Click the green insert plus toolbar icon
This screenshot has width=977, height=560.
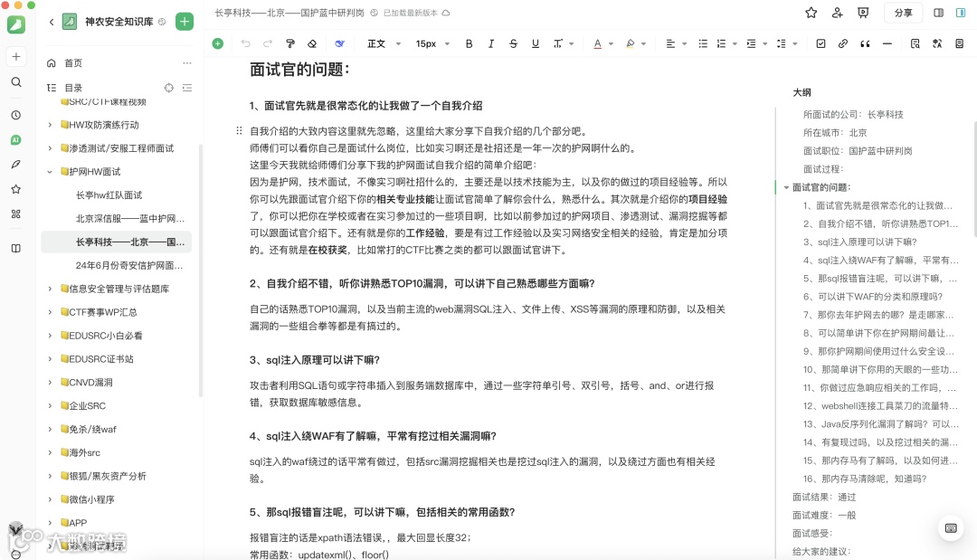pos(217,43)
